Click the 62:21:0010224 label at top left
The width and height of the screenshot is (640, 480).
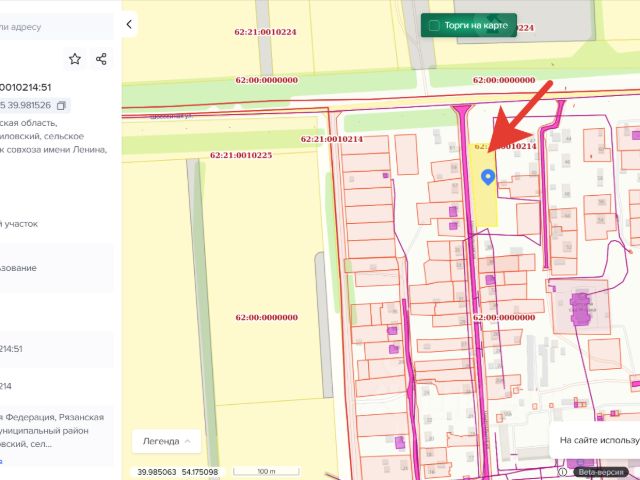(265, 32)
